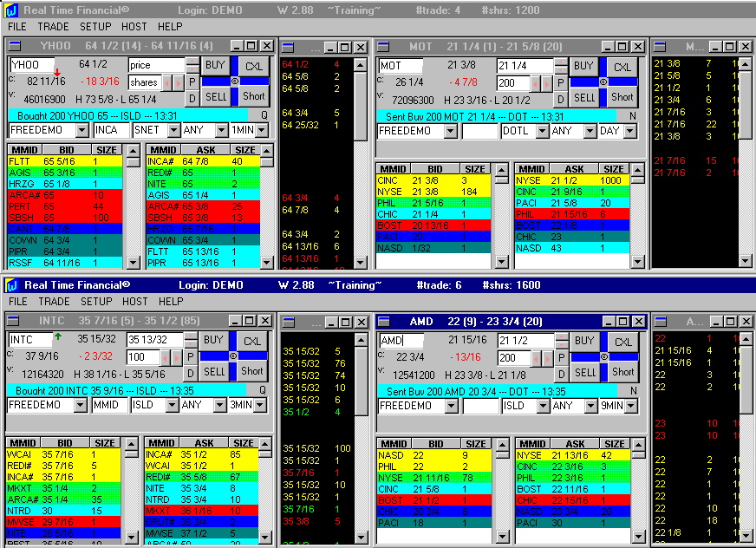Click the scroll-down arrow of the INTC tape window
Image resolution: width=756 pixels, height=548 pixels.
point(362,537)
